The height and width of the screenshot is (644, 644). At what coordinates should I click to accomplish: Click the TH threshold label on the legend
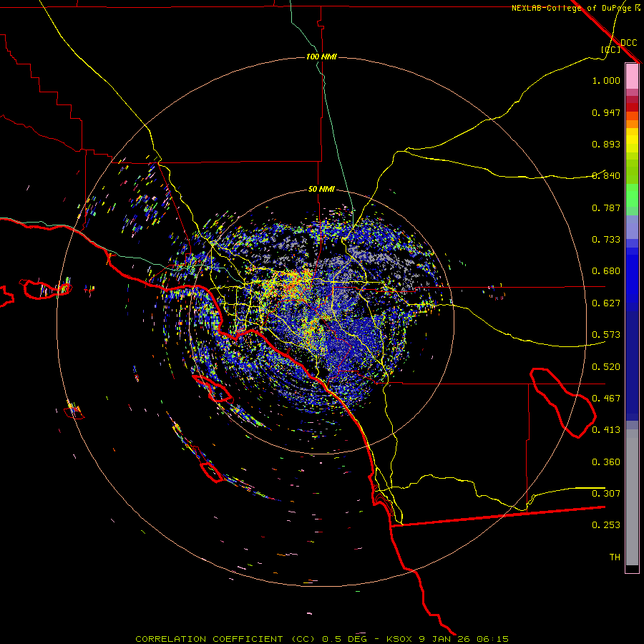coord(615,557)
